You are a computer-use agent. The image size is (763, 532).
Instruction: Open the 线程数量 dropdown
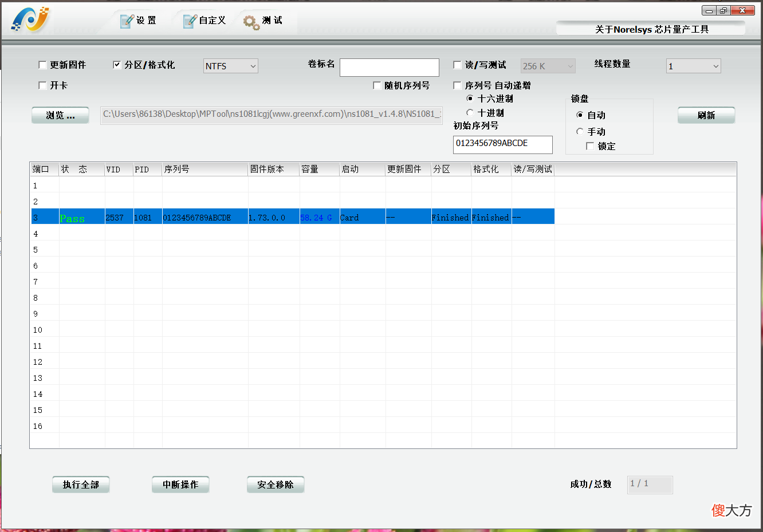pos(694,66)
